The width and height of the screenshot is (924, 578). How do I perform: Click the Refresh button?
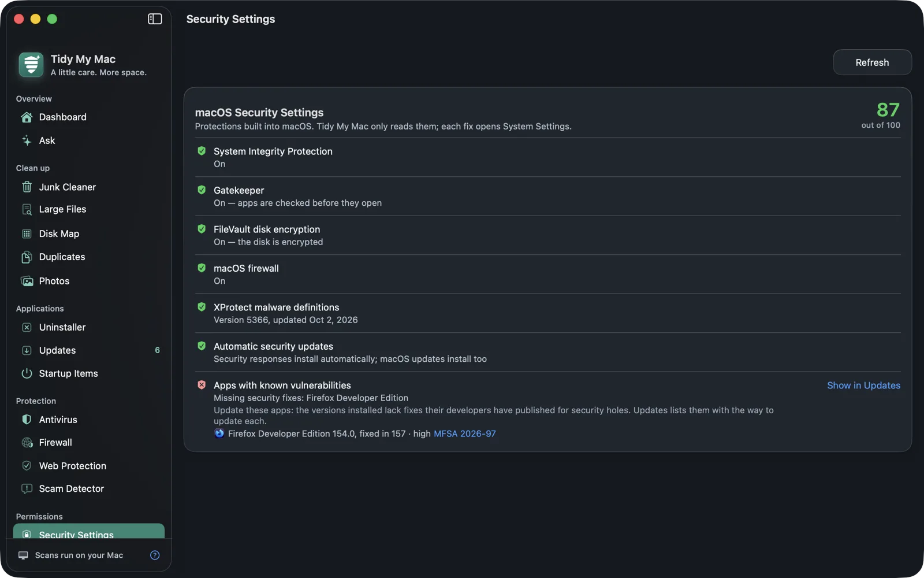(872, 62)
